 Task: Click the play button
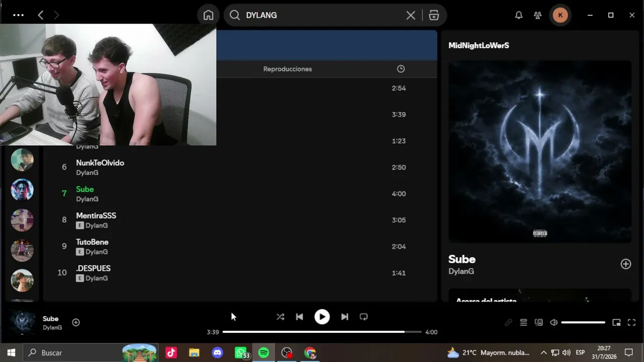coord(322,317)
